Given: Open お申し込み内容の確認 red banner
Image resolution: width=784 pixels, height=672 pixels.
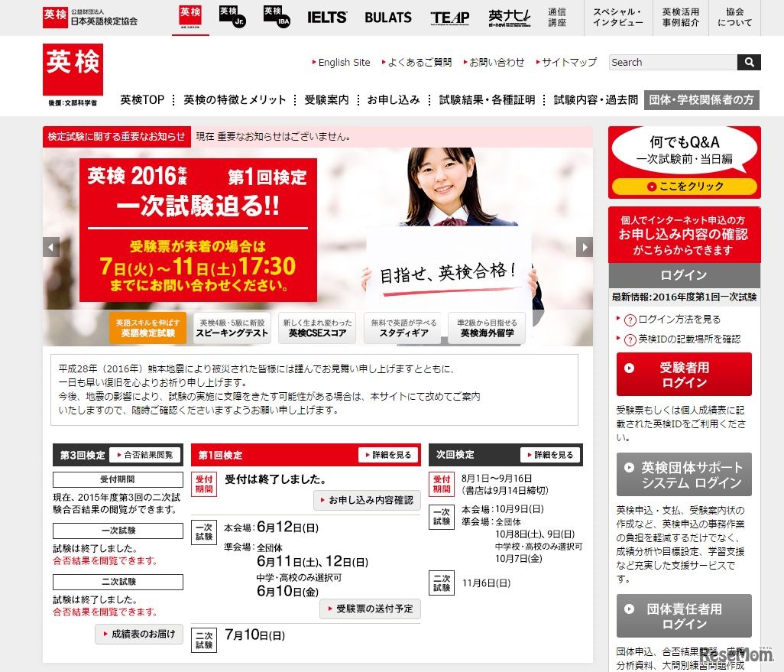Looking at the screenshot, I should tap(684, 235).
